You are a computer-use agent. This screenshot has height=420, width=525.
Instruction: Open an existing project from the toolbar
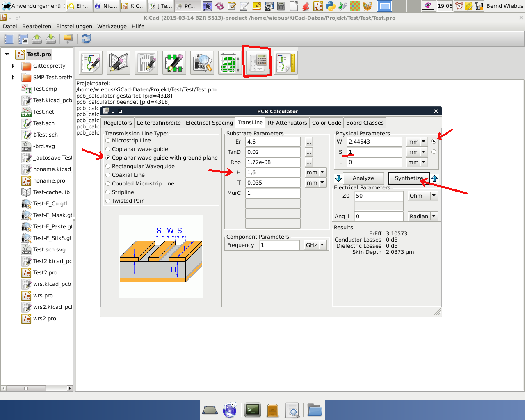(x=37, y=39)
